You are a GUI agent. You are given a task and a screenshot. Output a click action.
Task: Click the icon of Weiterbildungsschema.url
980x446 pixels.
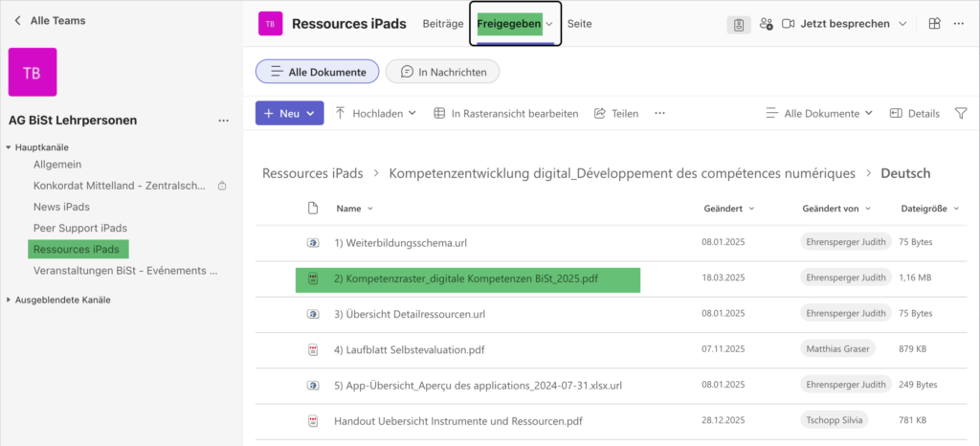click(x=313, y=243)
